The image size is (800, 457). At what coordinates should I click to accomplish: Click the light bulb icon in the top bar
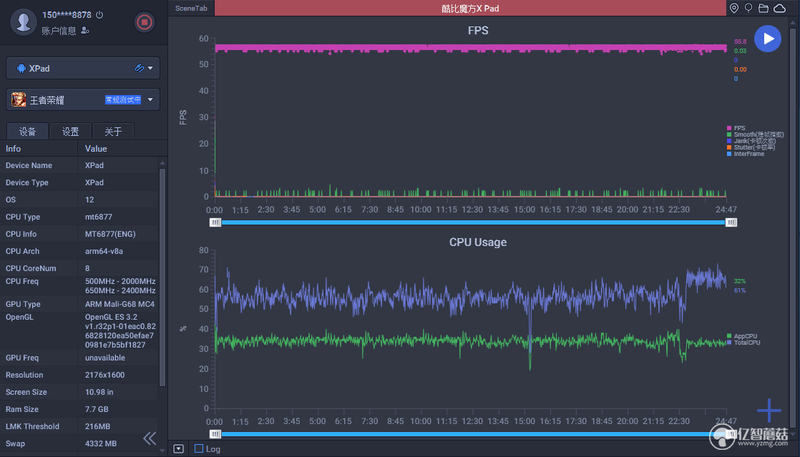(748, 8)
